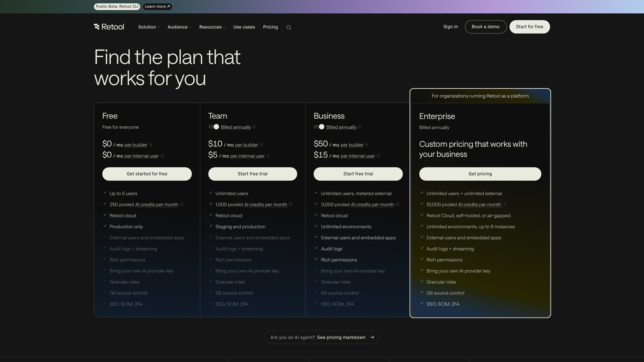This screenshot has width=644, height=362.
Task: Click info icon beside Free plan per internal user
Action: 162,155
